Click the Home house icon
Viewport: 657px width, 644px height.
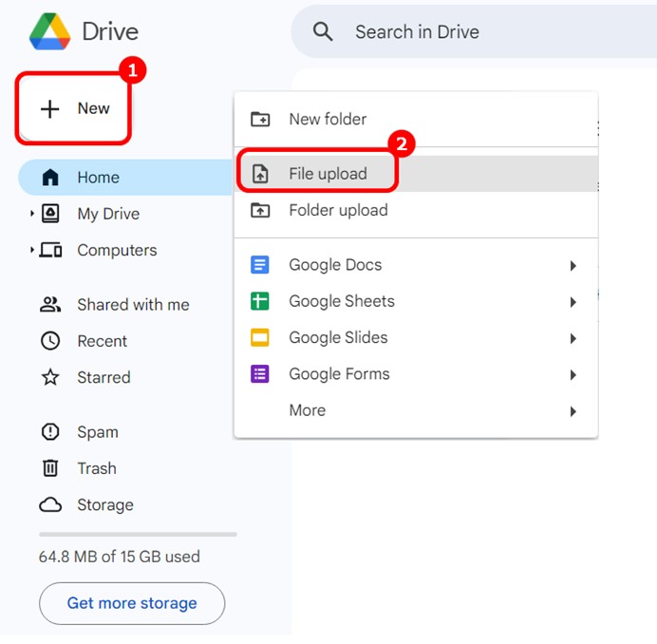[50, 177]
